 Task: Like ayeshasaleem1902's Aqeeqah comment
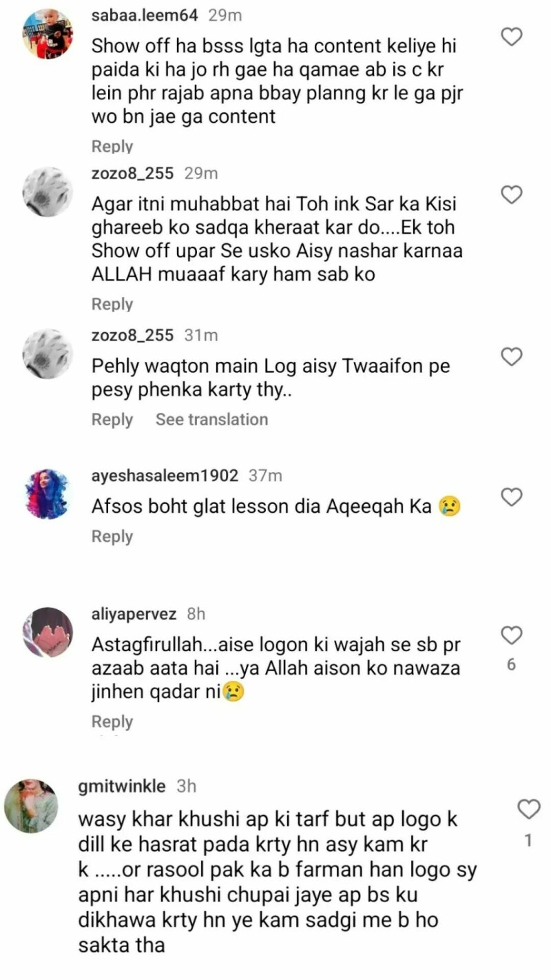click(511, 496)
